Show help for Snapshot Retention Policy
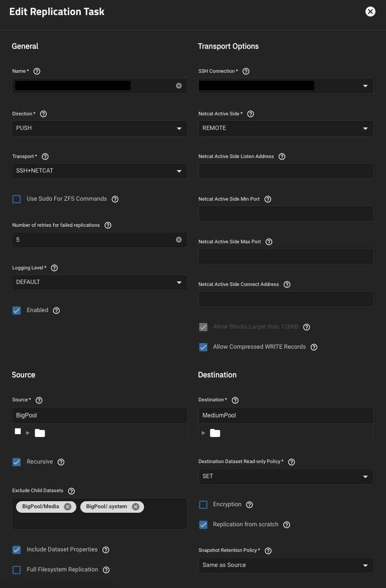Screen dimensions: 386x588 pyautogui.click(x=268, y=550)
